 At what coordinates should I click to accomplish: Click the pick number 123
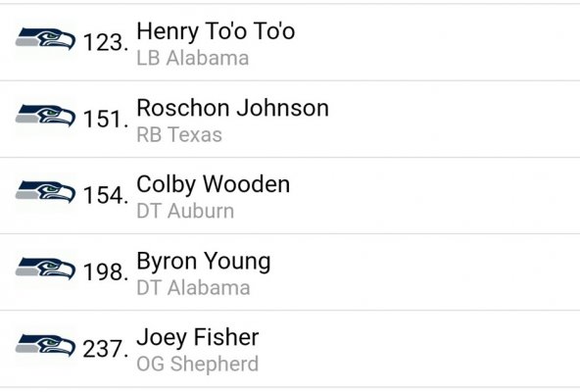click(106, 42)
